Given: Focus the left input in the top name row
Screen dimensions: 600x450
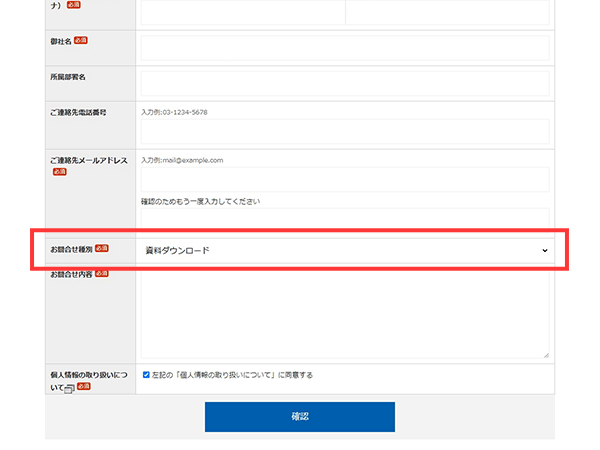Looking at the screenshot, I should coord(243,11).
